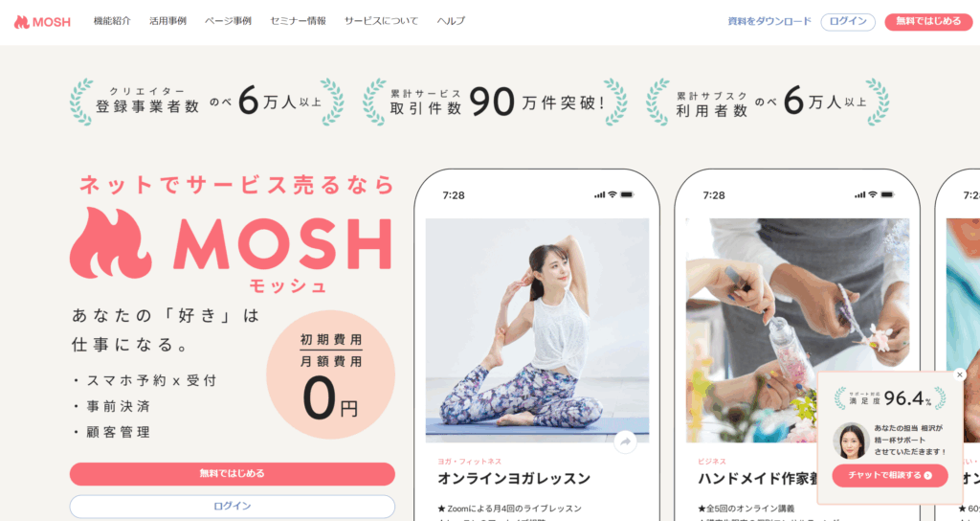
Task: Click the support agent avatar photo
Action: pos(851,441)
